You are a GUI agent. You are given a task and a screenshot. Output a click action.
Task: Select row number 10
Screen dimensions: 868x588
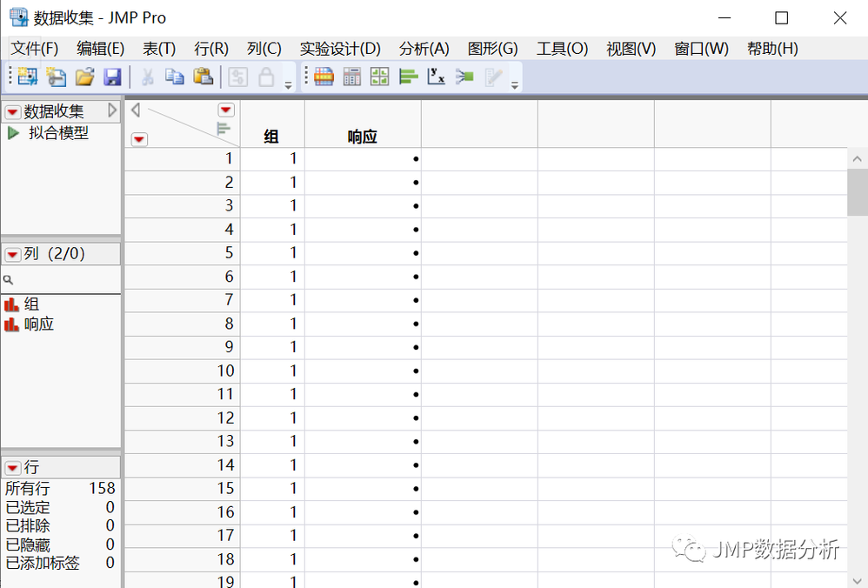[x=182, y=371]
